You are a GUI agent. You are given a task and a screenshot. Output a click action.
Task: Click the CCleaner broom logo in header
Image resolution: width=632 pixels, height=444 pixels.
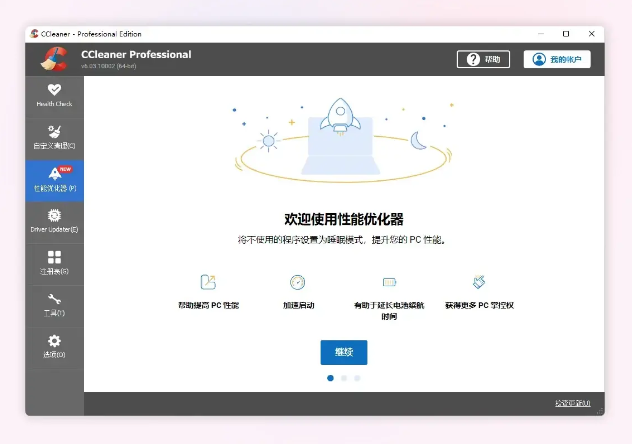pos(54,59)
